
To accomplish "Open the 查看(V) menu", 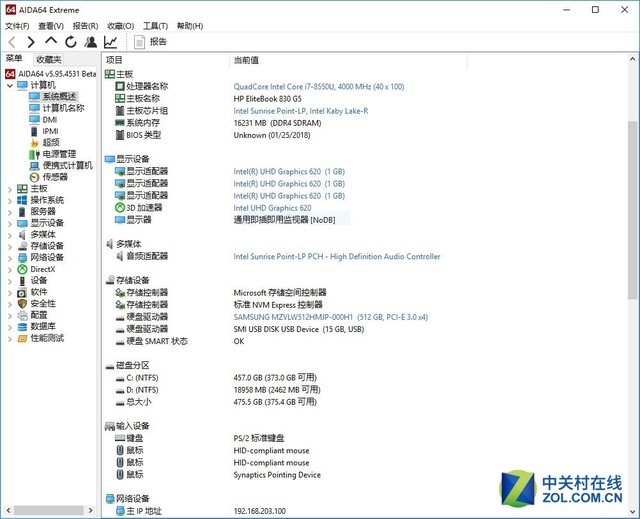I will [51, 26].
